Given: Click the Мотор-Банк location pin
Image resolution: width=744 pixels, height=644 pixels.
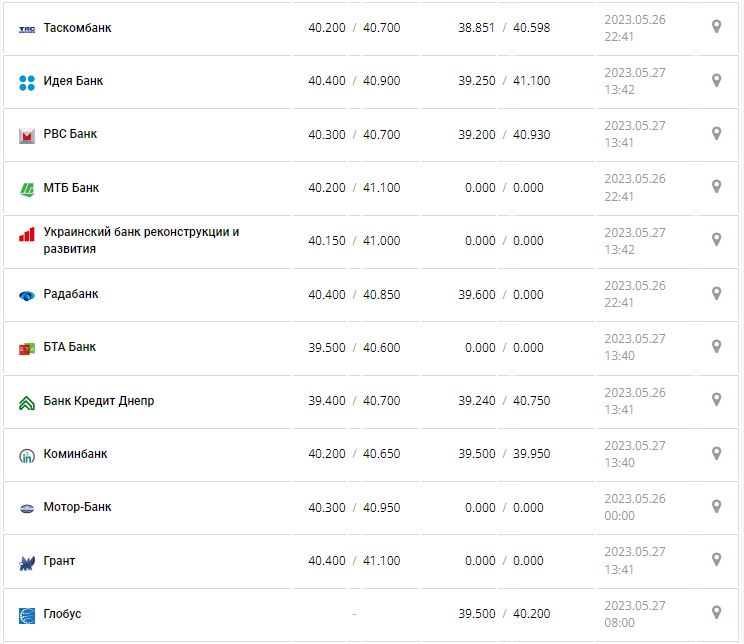Looking at the screenshot, I should coord(716,506).
